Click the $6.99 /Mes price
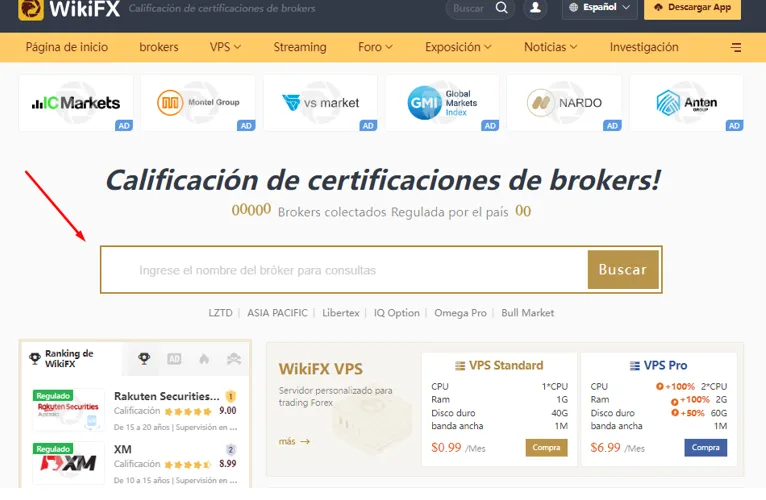 pyautogui.click(x=617, y=447)
